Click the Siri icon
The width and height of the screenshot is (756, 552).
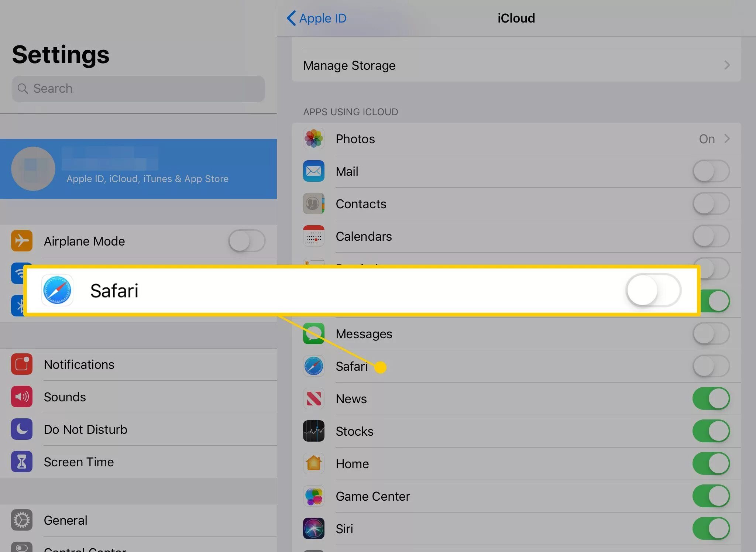[x=313, y=529]
